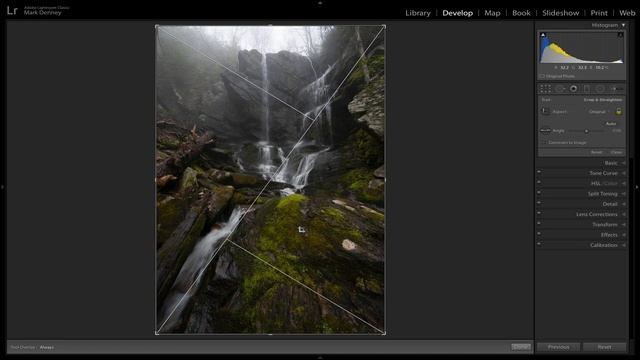The width and height of the screenshot is (640, 360).
Task: Pick the Straighten level tool beside Angle
Action: click(x=545, y=131)
